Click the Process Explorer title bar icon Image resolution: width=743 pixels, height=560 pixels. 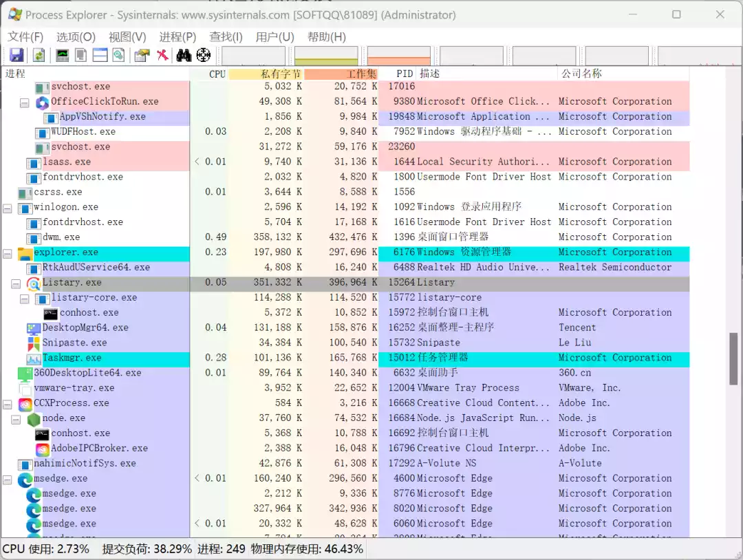pos(14,14)
